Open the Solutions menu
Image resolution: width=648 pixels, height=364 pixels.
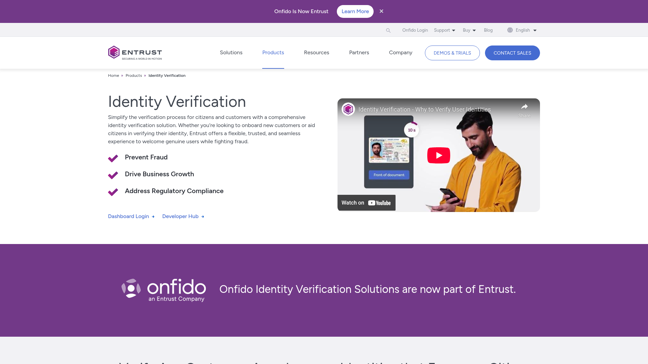[x=231, y=52]
